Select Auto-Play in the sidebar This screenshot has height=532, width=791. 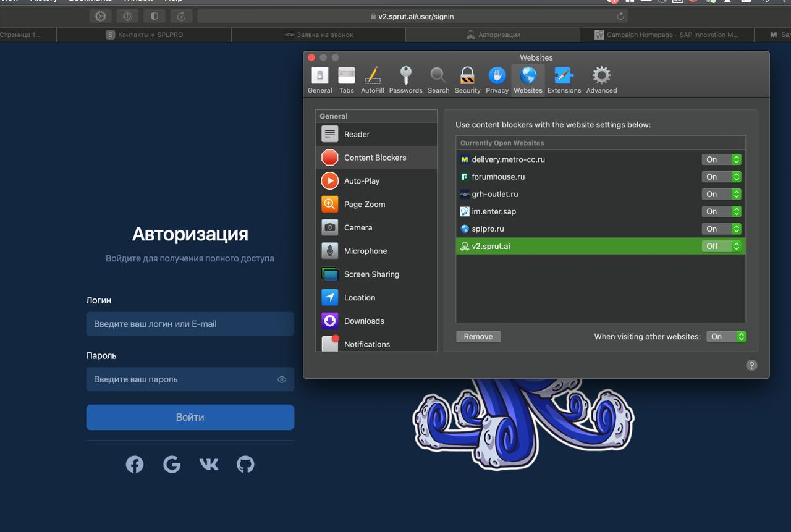(x=376, y=181)
